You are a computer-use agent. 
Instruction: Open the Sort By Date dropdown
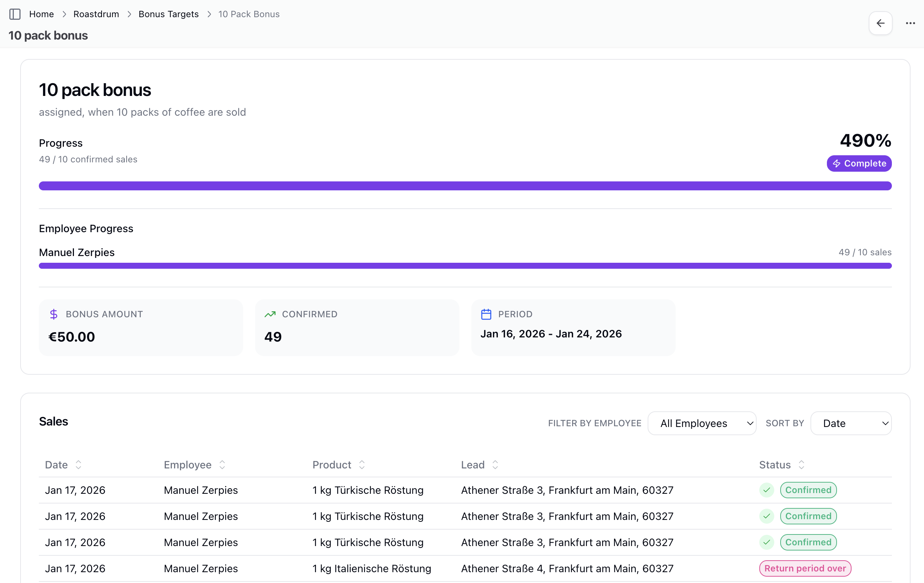pyautogui.click(x=850, y=424)
